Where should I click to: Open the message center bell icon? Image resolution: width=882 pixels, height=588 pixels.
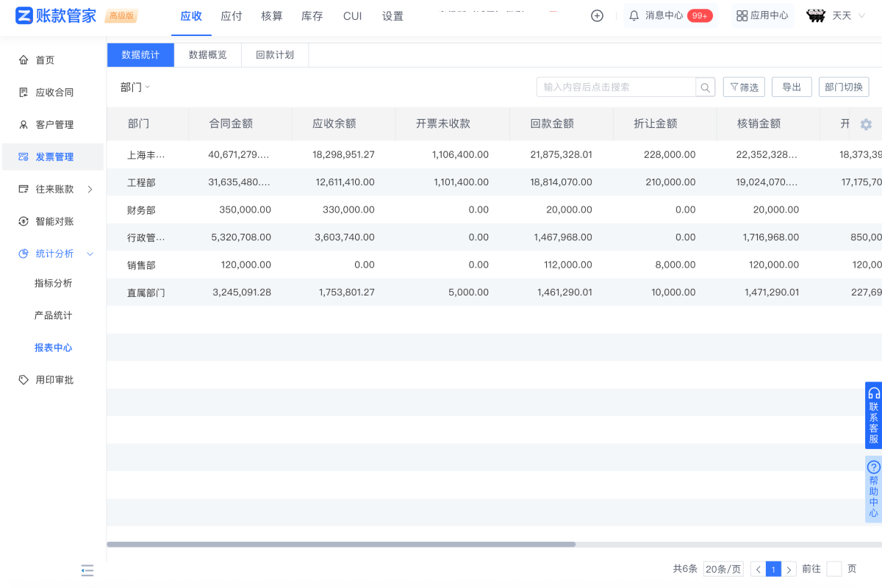pyautogui.click(x=634, y=15)
